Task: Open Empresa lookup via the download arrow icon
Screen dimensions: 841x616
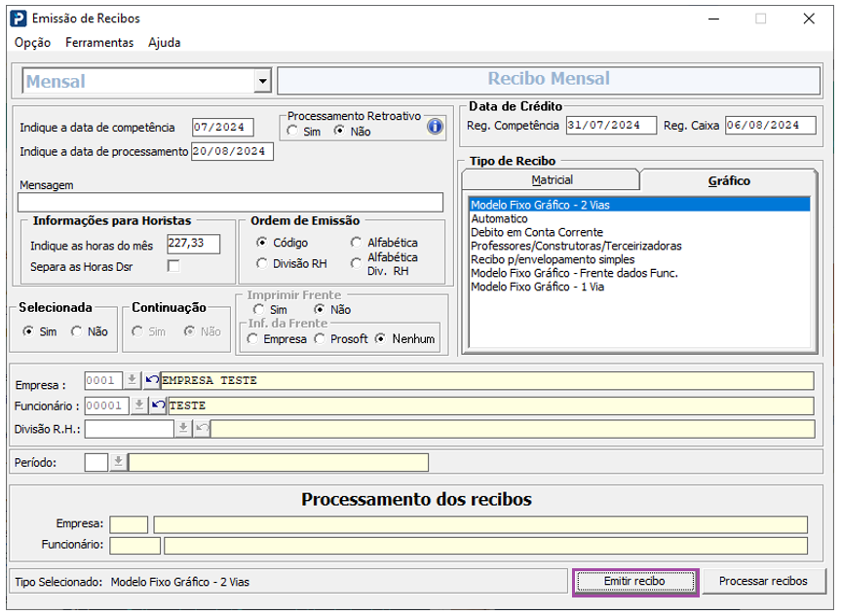Action: point(132,380)
